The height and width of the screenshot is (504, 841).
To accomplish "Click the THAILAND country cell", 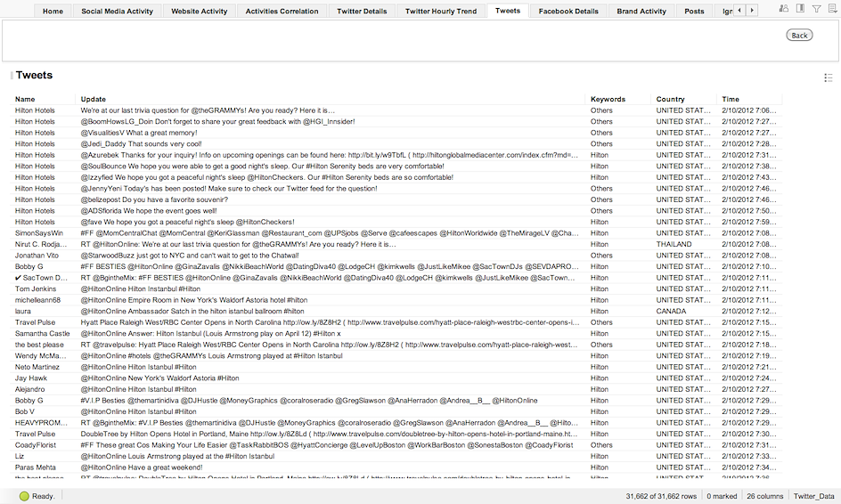I will coord(674,244).
